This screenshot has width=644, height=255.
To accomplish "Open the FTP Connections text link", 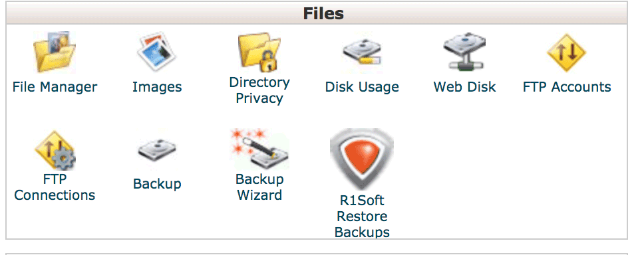I will coord(55,187).
